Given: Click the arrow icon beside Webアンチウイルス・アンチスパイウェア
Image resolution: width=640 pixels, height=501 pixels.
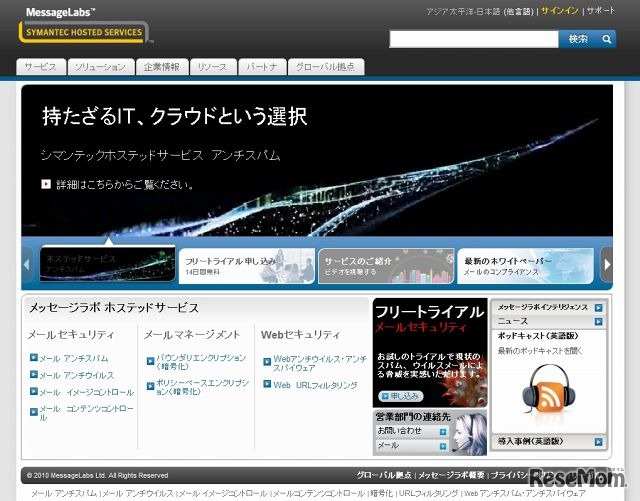Looking at the screenshot, I should [267, 362].
